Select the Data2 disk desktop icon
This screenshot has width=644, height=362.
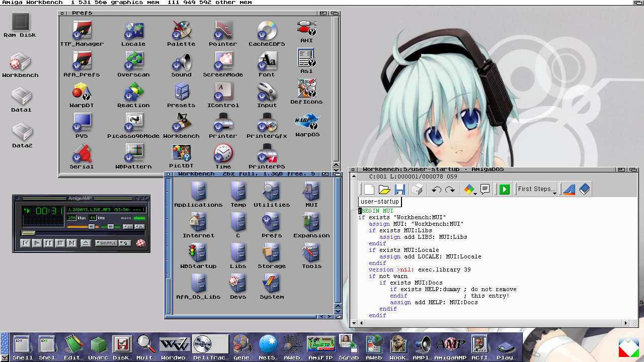pos(22,135)
